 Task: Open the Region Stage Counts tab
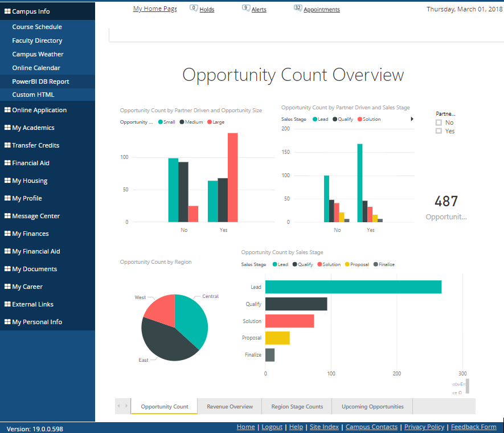click(x=297, y=407)
